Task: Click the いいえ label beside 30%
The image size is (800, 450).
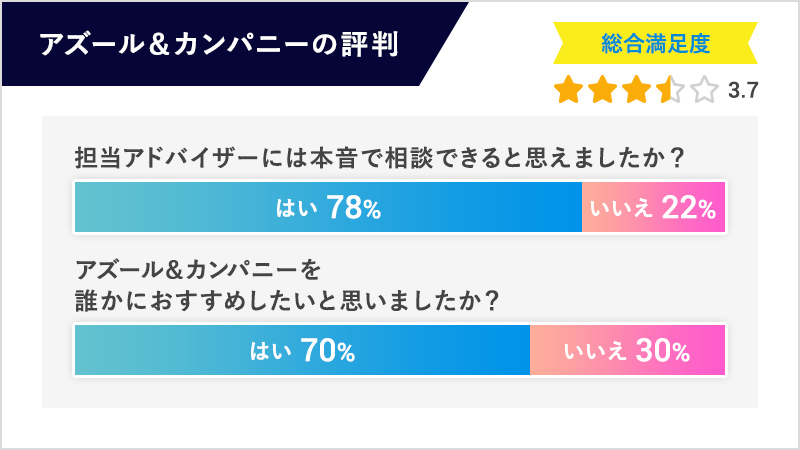Action: click(596, 351)
